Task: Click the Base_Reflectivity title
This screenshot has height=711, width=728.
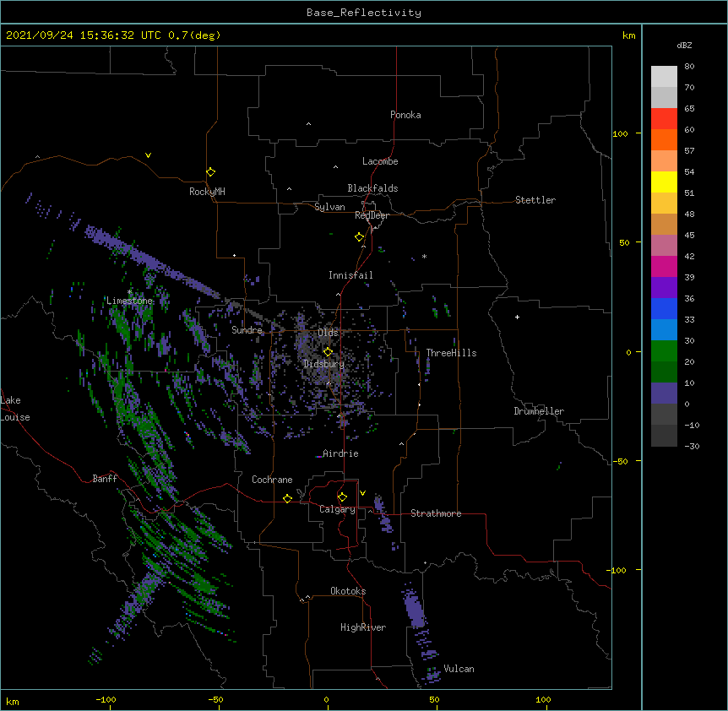Action: tap(364, 13)
